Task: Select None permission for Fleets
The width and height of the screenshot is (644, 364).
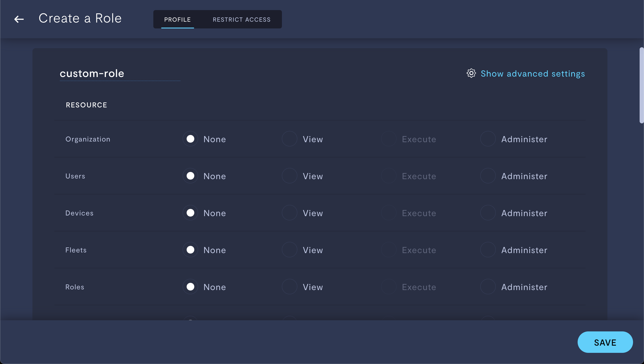Action: [x=191, y=250]
